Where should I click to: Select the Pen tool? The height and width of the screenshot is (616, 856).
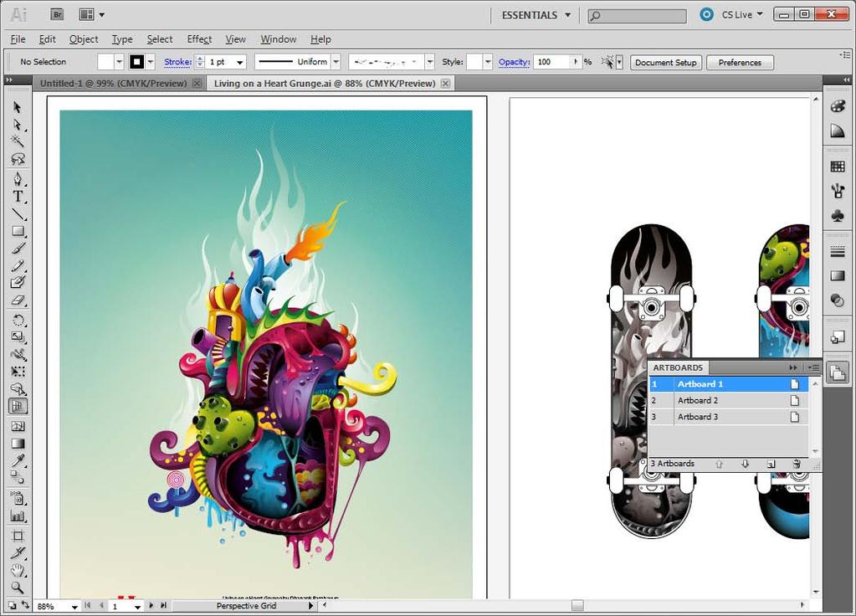pyautogui.click(x=18, y=179)
